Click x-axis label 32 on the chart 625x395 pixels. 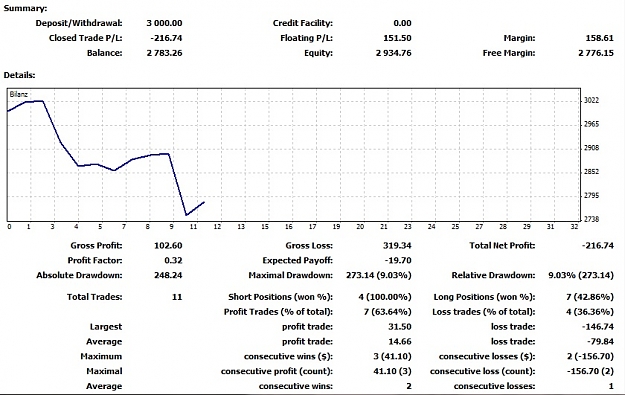click(x=574, y=226)
